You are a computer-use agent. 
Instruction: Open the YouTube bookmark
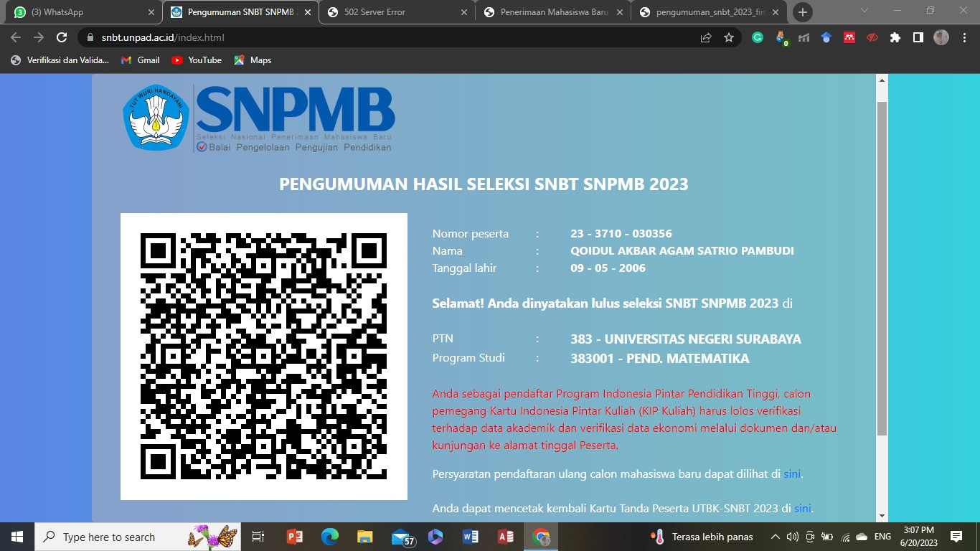coord(197,60)
